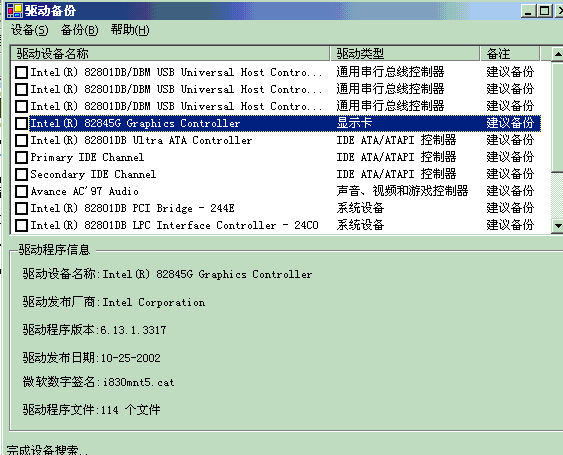The width and height of the screenshot is (563, 455).
Task: Check the Intel 82801DB Ultra ATA Controller checkbox
Action: click(x=22, y=140)
